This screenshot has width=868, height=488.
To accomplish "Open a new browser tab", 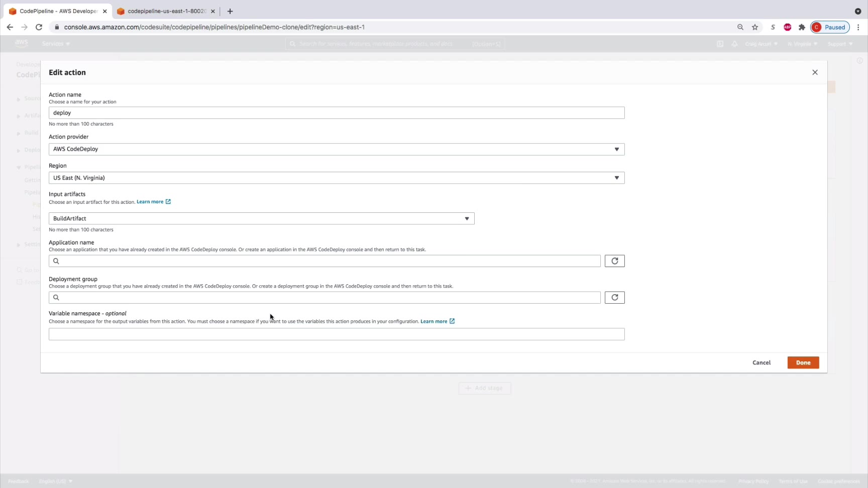I will 230,11.
